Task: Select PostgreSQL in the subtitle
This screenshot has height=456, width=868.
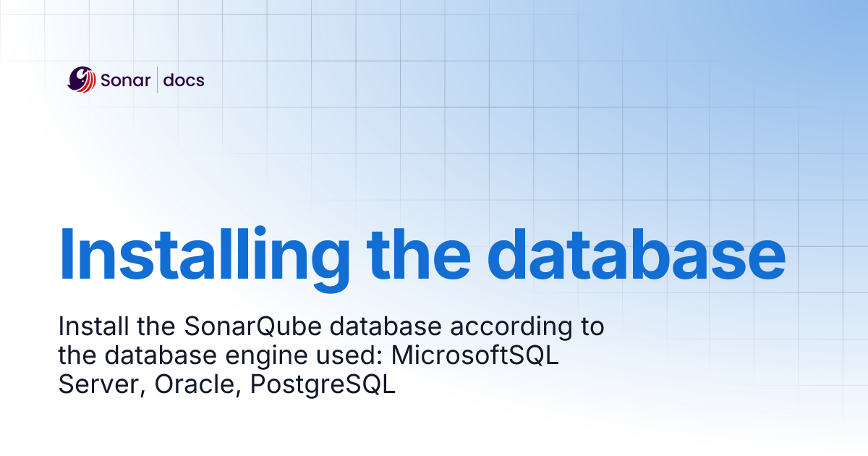Action: point(323,385)
